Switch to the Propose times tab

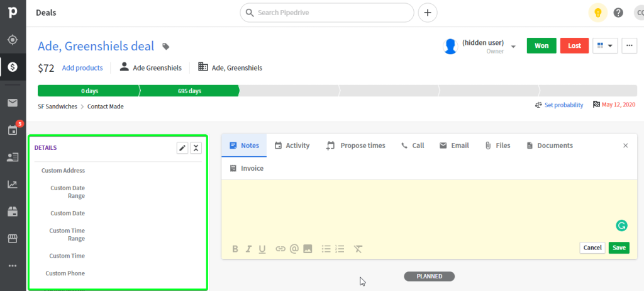pyautogui.click(x=356, y=145)
